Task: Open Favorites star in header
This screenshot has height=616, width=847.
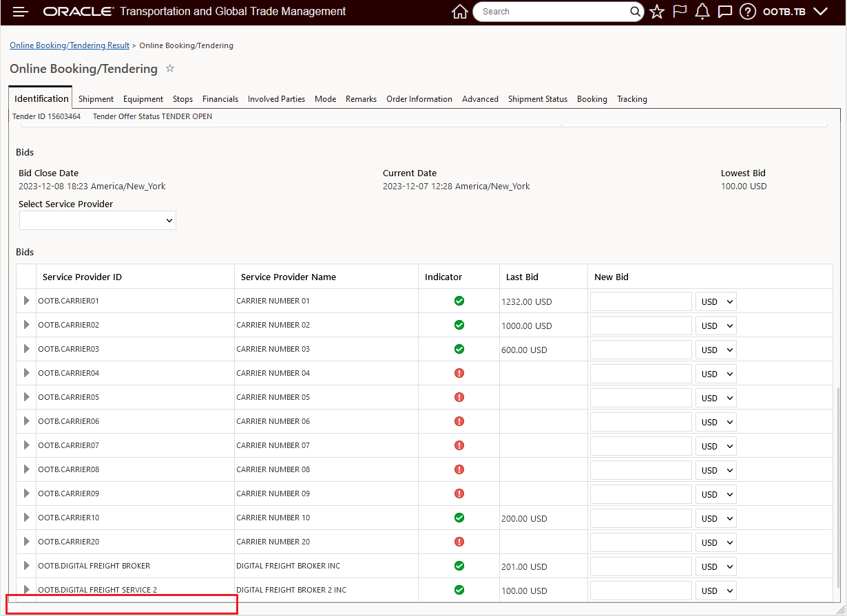Action: point(657,12)
